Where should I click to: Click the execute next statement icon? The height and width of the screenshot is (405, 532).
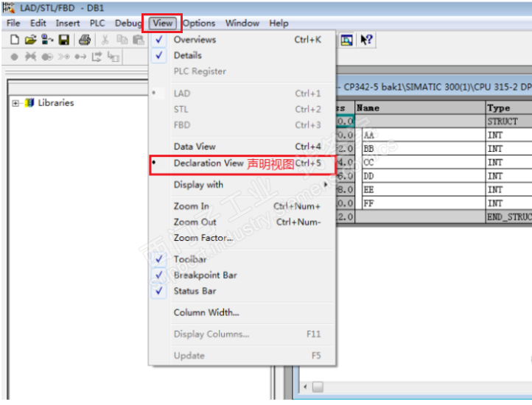click(97, 57)
